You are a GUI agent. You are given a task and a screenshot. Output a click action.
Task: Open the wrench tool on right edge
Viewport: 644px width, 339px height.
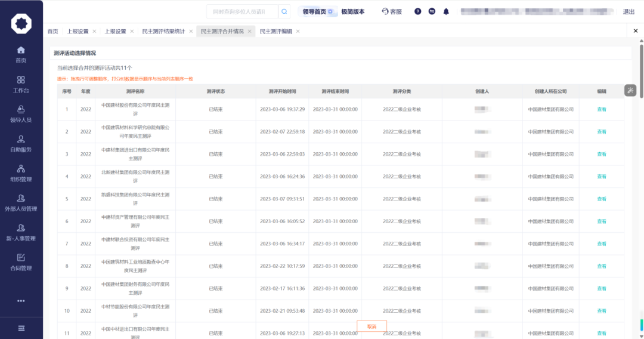[630, 90]
